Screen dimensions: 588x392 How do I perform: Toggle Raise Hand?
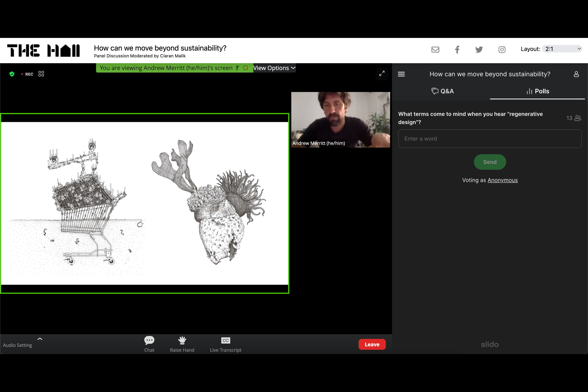[182, 344]
